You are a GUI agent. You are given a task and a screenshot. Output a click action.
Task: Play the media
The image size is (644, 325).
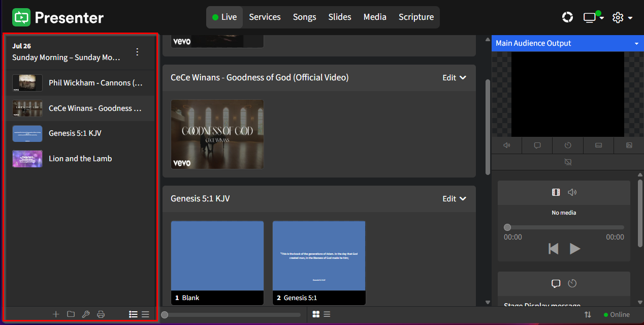(x=575, y=249)
